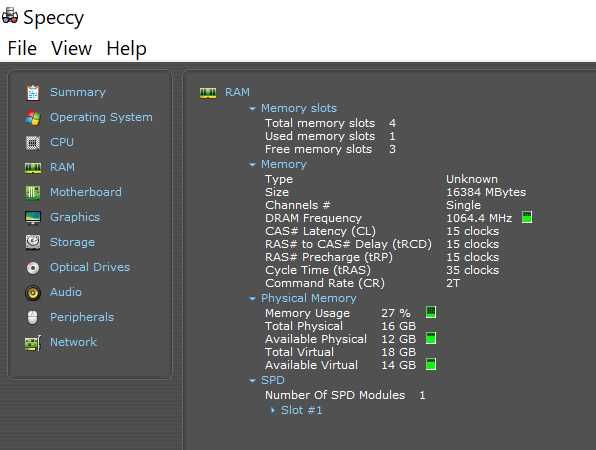This screenshot has height=450, width=596.
Task: Open the Graphics section
Action: [75, 217]
